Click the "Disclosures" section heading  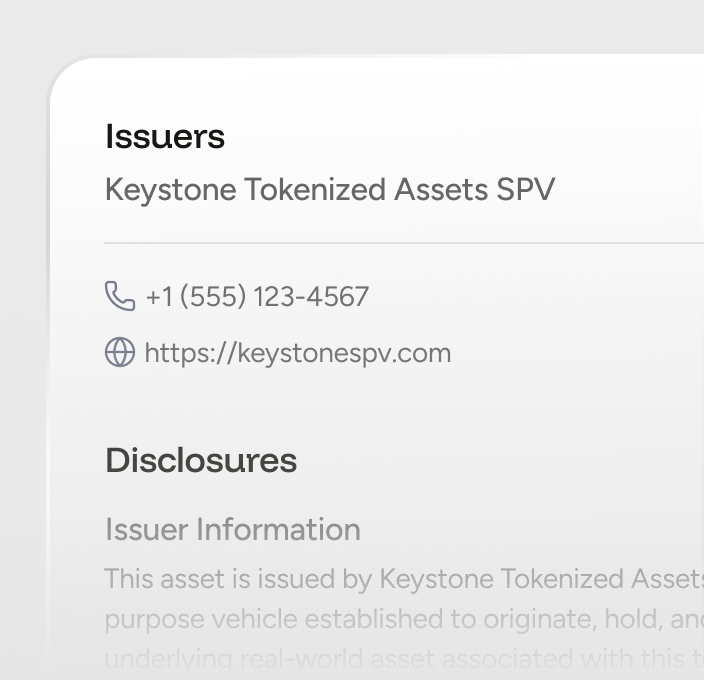pyautogui.click(x=201, y=460)
